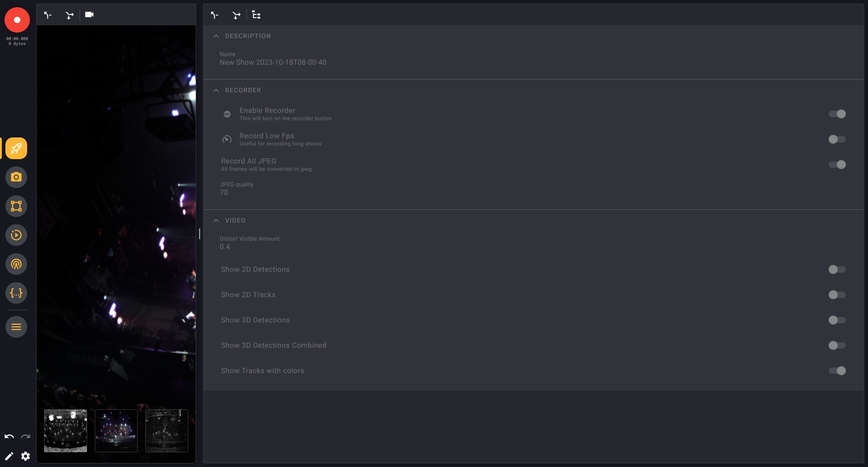Open the playback sidebar icon

click(x=16, y=235)
